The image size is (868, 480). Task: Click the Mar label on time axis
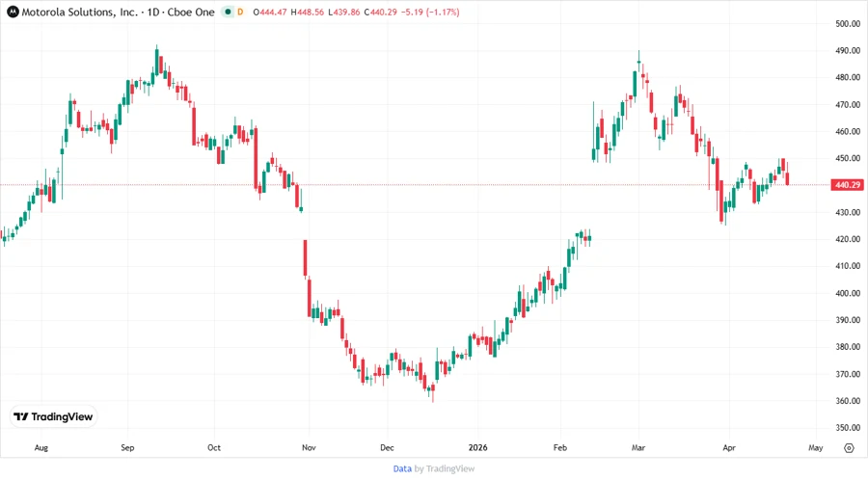pyautogui.click(x=638, y=448)
